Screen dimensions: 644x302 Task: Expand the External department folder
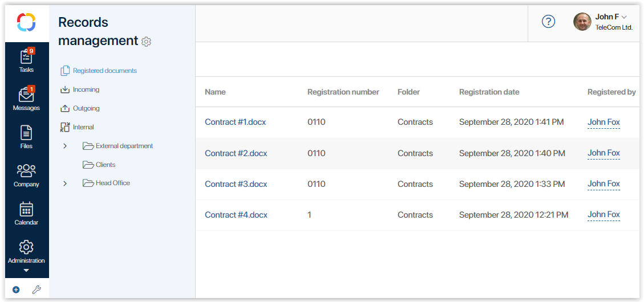65,146
